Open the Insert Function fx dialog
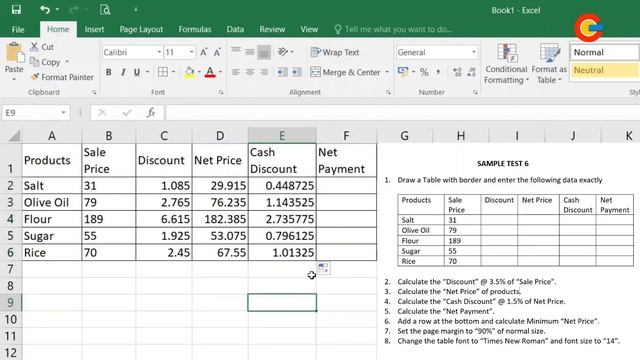 (x=151, y=113)
